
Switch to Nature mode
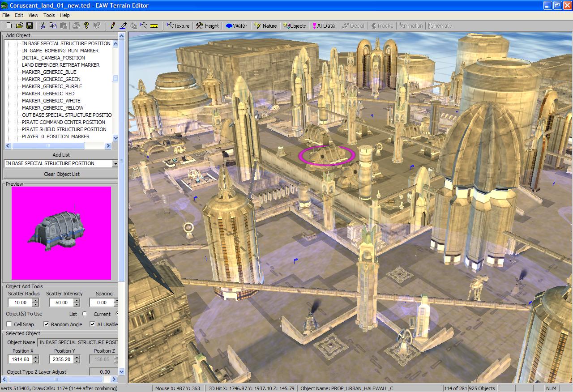tap(265, 26)
